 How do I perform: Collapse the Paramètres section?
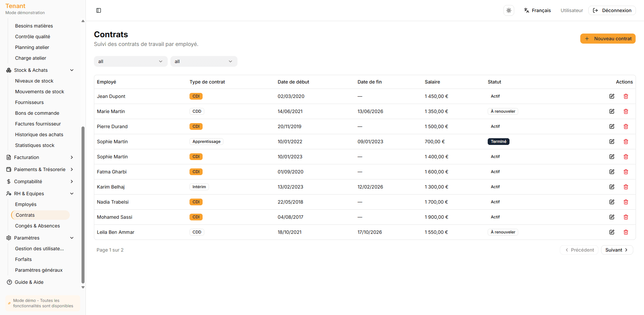(x=40, y=238)
